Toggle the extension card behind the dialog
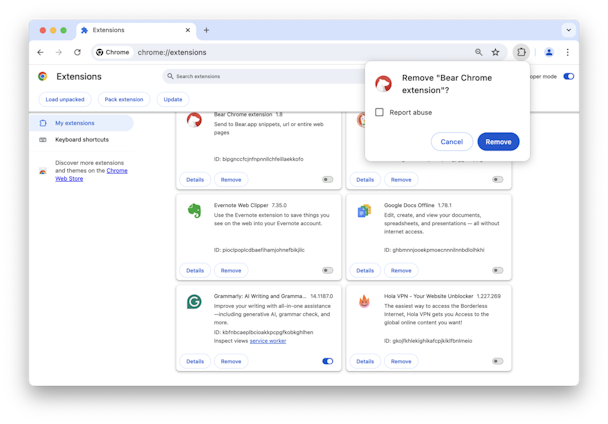This screenshot has height=424, width=608. [x=497, y=180]
